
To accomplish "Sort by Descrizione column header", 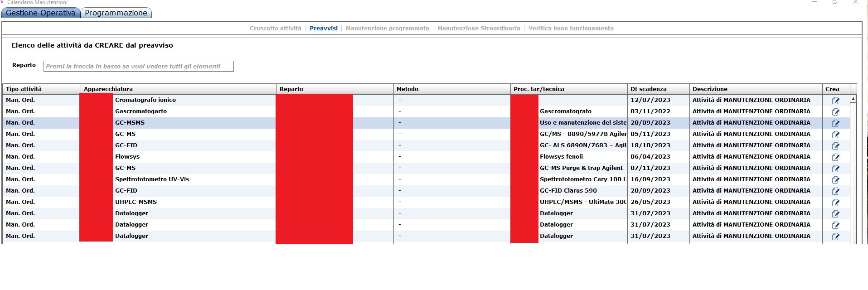I will tap(756, 89).
